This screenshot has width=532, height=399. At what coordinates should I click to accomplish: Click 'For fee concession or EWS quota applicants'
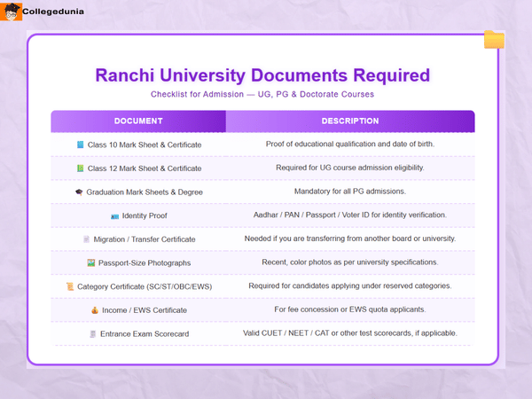pyautogui.click(x=350, y=309)
